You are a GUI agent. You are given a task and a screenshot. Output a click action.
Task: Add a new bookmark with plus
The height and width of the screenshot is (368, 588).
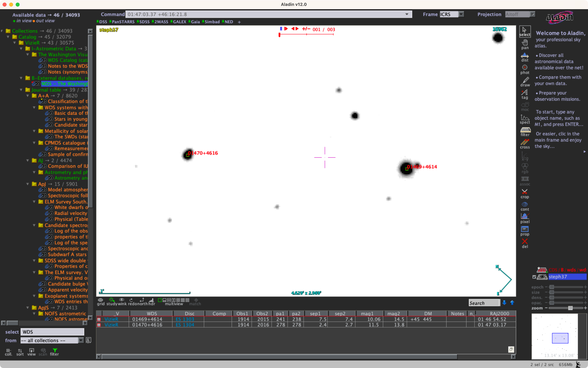[x=239, y=22]
